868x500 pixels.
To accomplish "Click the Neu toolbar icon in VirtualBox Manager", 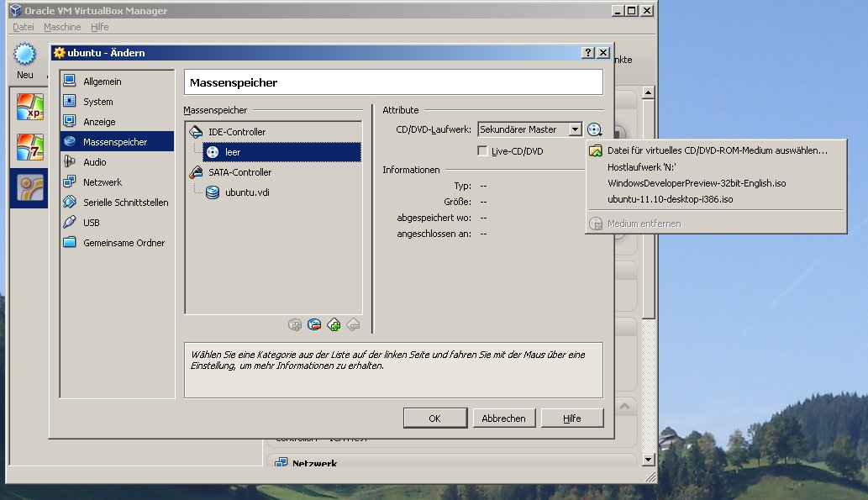I will pyautogui.click(x=25, y=61).
